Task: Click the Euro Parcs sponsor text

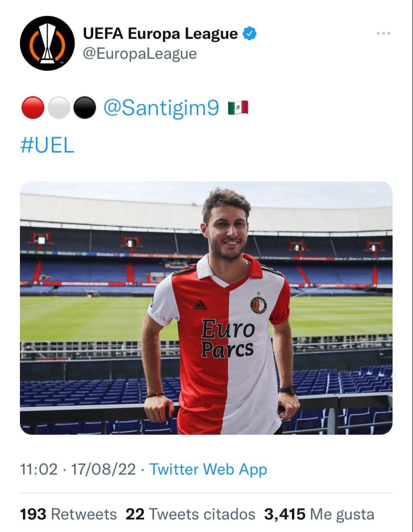Action: click(228, 339)
